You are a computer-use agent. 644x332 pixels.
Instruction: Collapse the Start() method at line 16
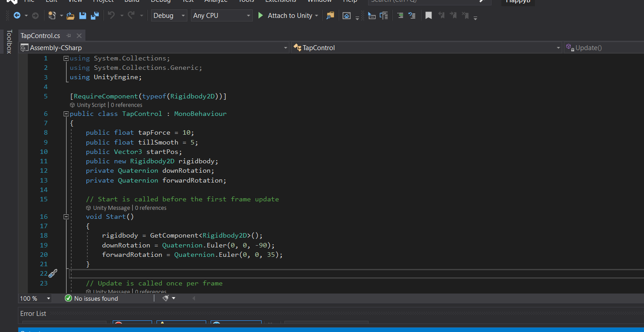click(x=66, y=217)
